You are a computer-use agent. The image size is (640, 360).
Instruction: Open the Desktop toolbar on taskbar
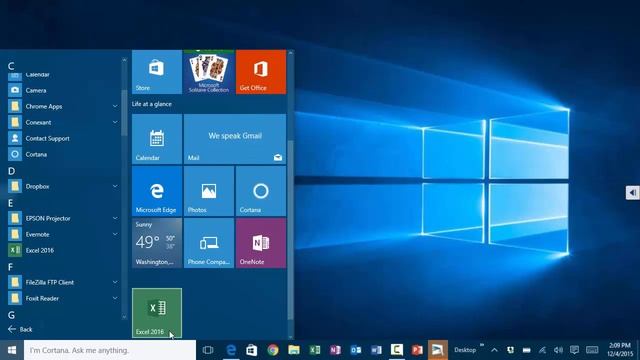[465, 350]
